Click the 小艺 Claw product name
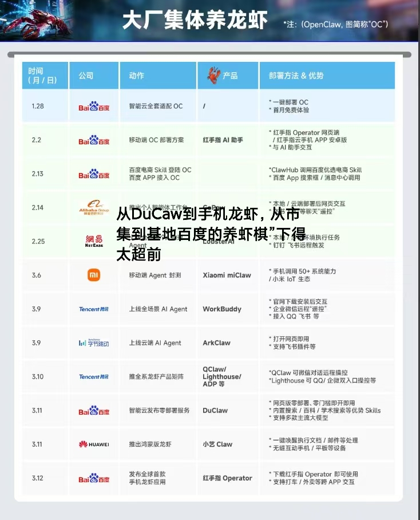This screenshot has width=420, height=520. coord(217,444)
